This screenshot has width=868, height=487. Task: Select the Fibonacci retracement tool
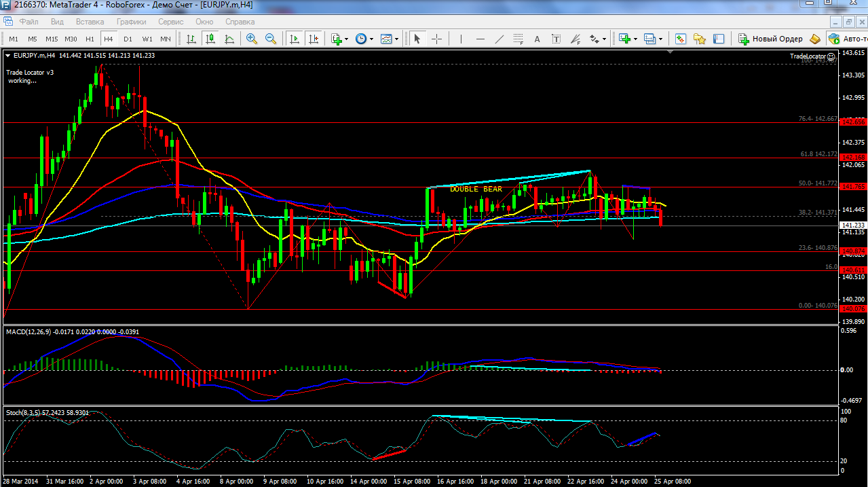518,39
